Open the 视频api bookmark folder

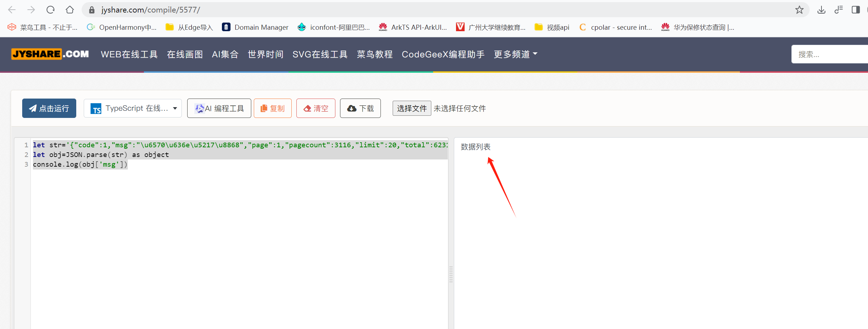[x=552, y=27]
